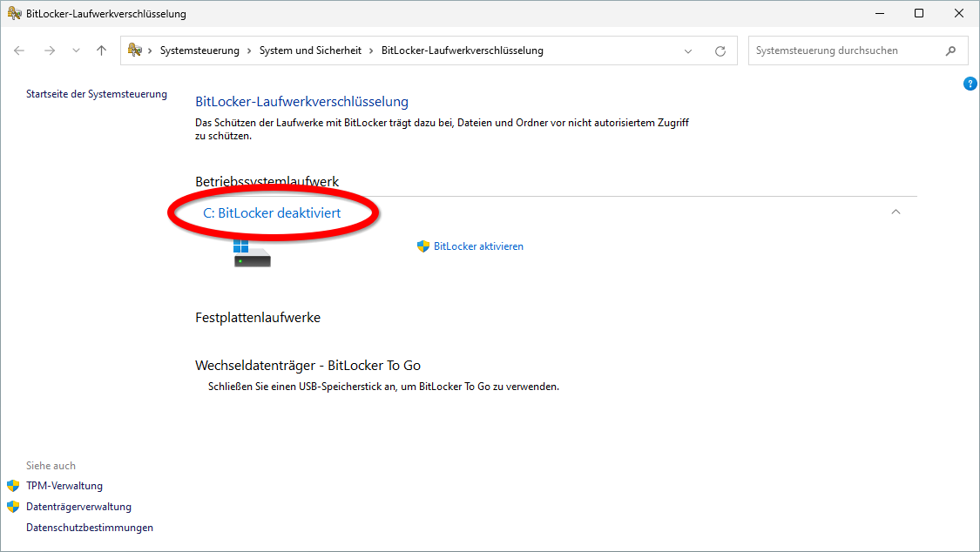Open the recent pages dropdown beside forward arrow
This screenshot has width=980, height=552.
[x=76, y=50]
